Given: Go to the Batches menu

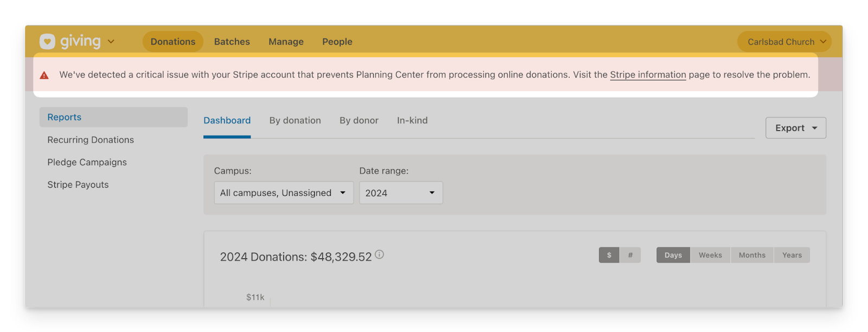Looking at the screenshot, I should click(232, 42).
